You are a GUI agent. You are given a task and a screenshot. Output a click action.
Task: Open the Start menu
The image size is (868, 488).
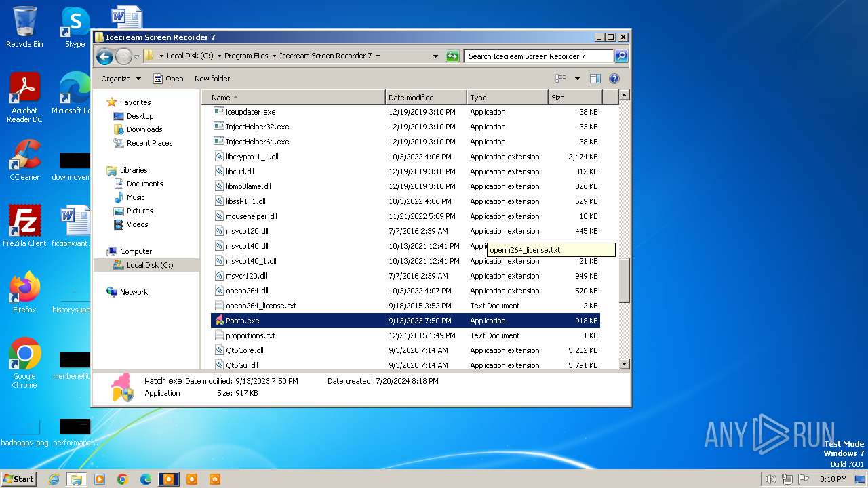coord(19,479)
